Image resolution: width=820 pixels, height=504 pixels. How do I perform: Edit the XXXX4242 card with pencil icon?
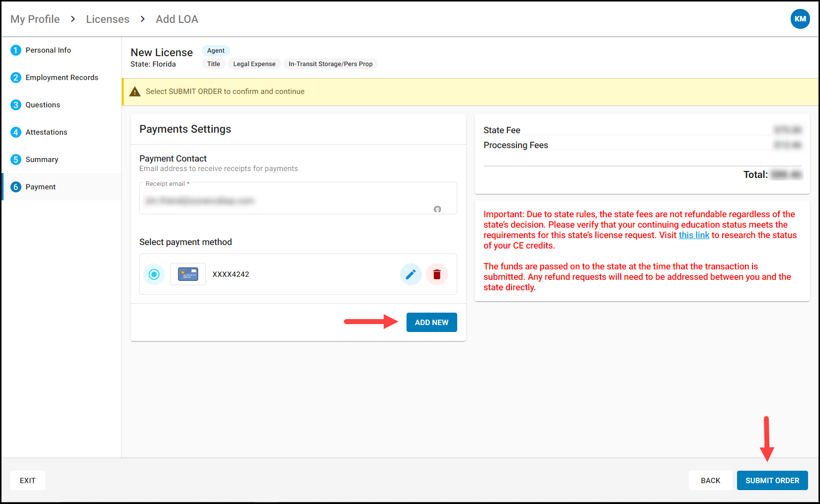point(410,274)
